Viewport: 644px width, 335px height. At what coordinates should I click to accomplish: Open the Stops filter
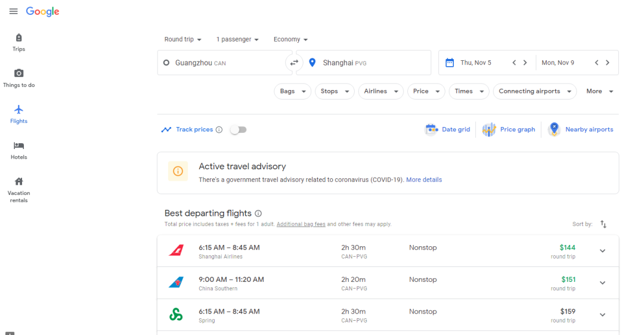point(335,91)
